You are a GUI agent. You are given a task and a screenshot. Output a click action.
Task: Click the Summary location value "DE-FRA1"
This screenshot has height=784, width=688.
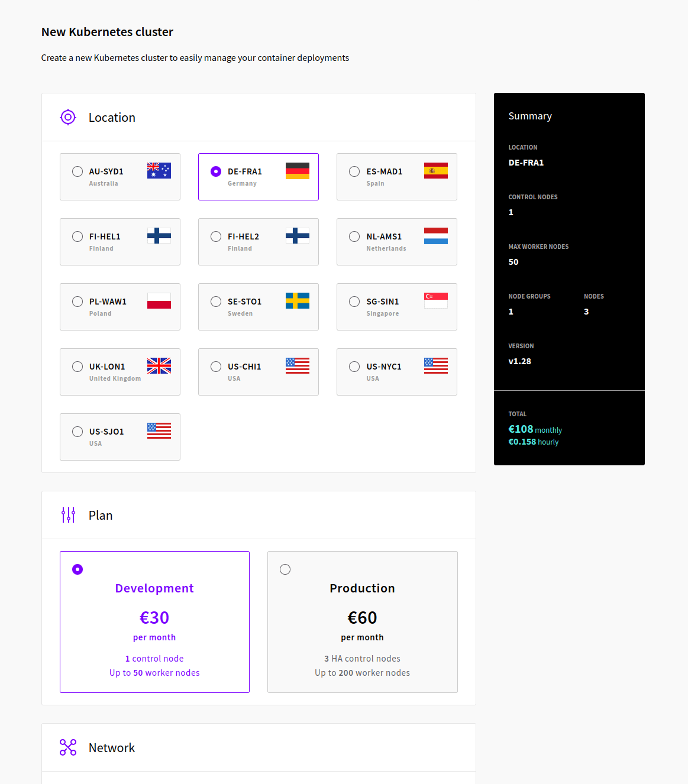(x=526, y=163)
